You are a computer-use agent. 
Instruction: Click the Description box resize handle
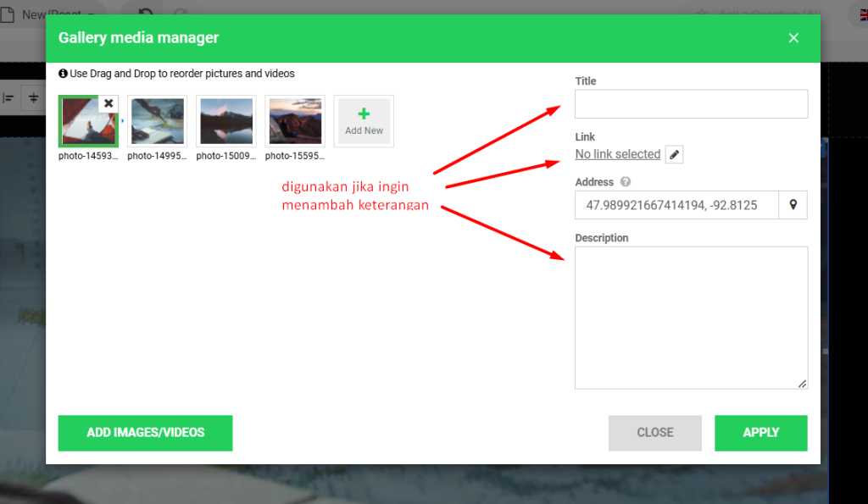click(802, 384)
